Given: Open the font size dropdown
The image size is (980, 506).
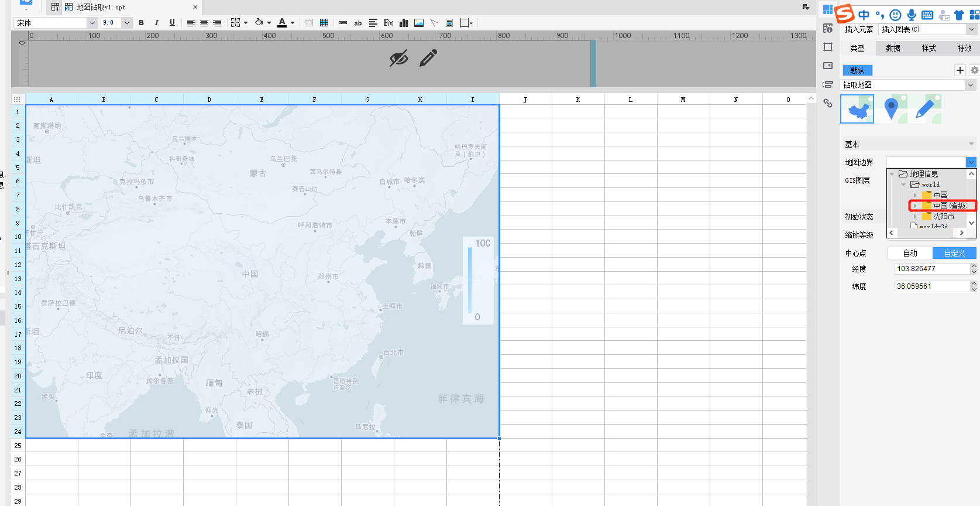Looking at the screenshot, I should pyautogui.click(x=126, y=23).
